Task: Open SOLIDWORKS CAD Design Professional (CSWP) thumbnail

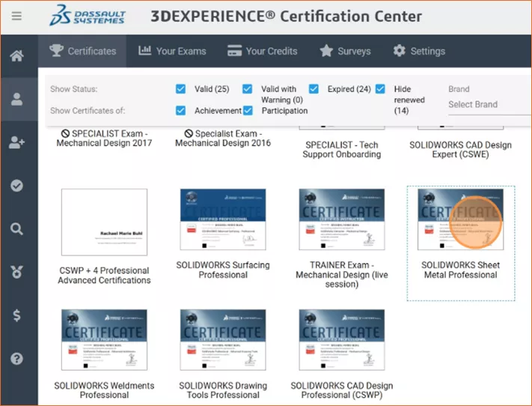Action: pos(342,340)
